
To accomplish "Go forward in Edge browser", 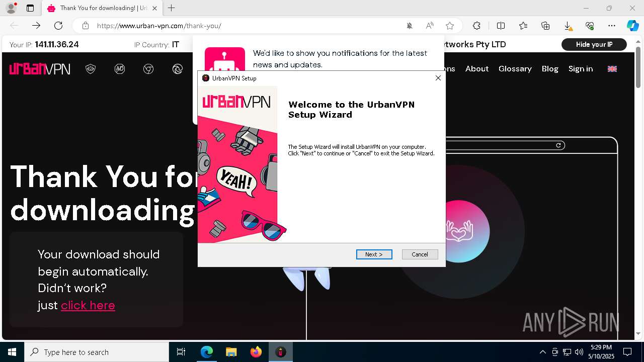I will pos(36,26).
